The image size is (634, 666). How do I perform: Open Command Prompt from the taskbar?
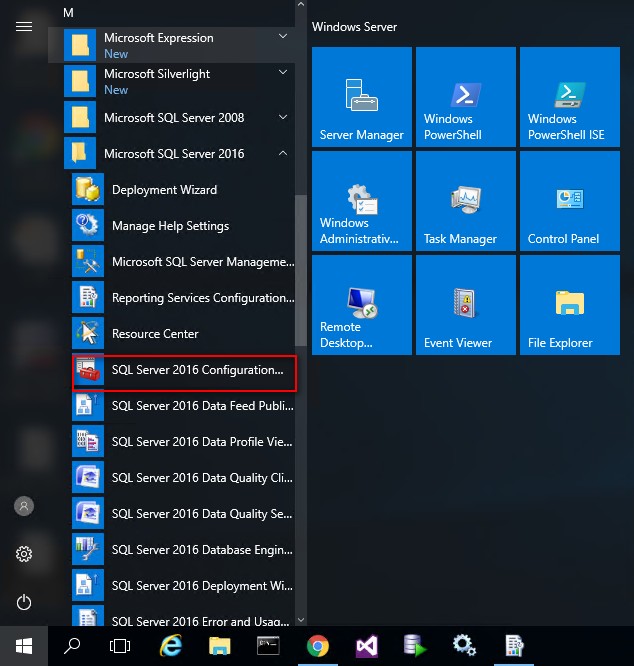pyautogui.click(x=268, y=646)
